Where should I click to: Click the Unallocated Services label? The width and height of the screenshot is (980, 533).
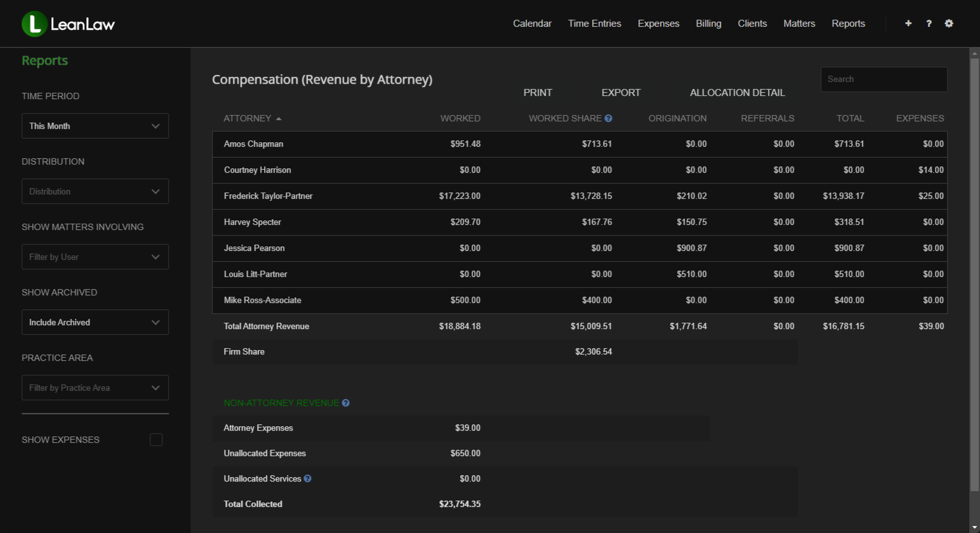[x=262, y=478]
